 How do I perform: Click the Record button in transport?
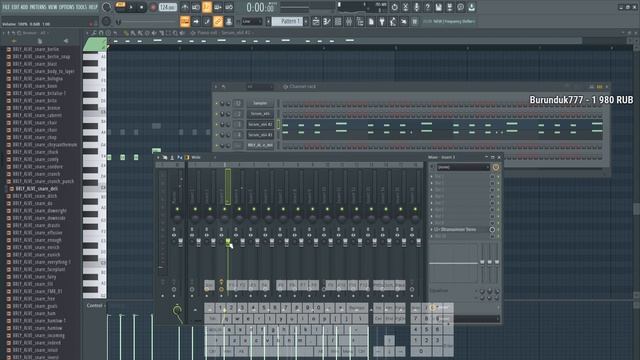pos(153,7)
